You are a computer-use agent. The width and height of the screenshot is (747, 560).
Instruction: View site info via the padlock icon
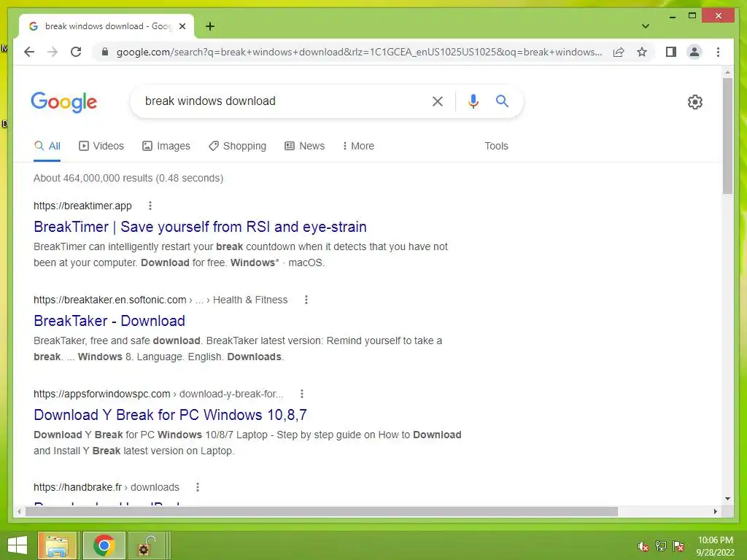pos(105,52)
